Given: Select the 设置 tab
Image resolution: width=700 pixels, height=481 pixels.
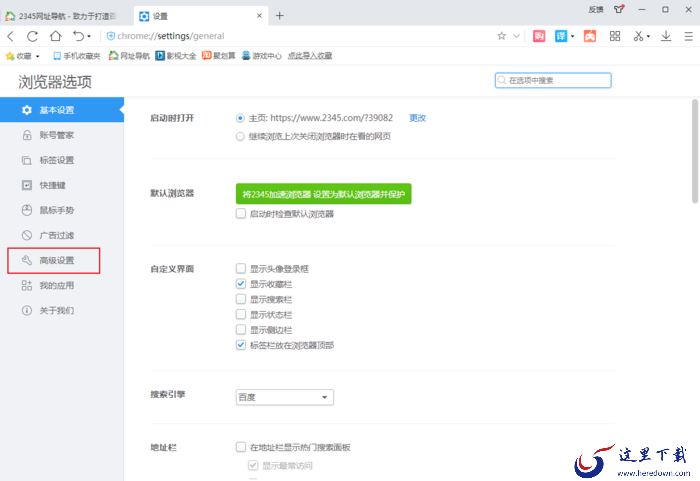Looking at the screenshot, I should [x=201, y=16].
